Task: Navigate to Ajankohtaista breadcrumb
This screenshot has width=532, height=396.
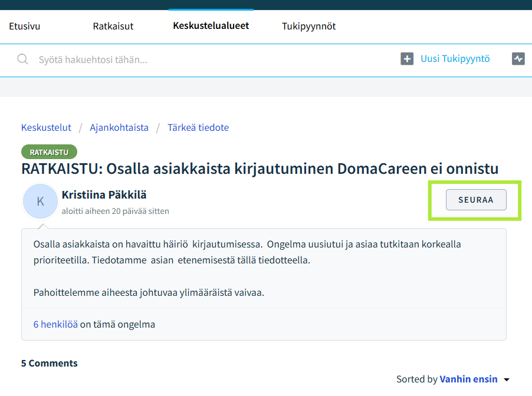Action: 119,127
